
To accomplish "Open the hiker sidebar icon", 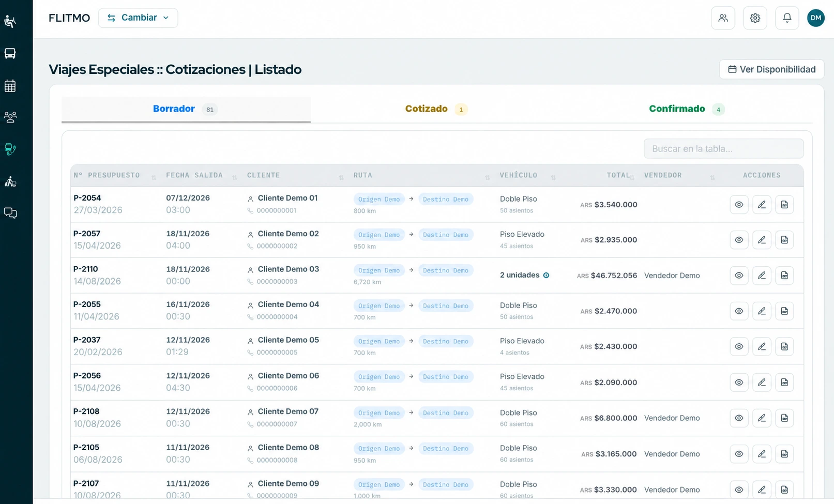I will click(10, 181).
